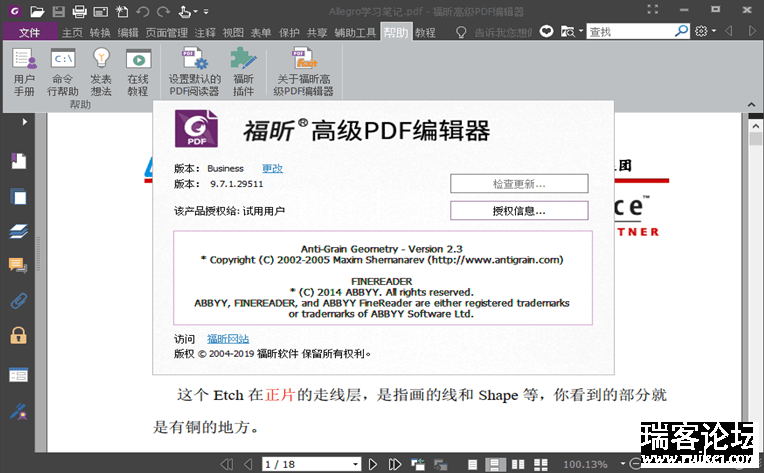
Task: Switch to the 转换 tab
Action: pyautogui.click(x=100, y=33)
